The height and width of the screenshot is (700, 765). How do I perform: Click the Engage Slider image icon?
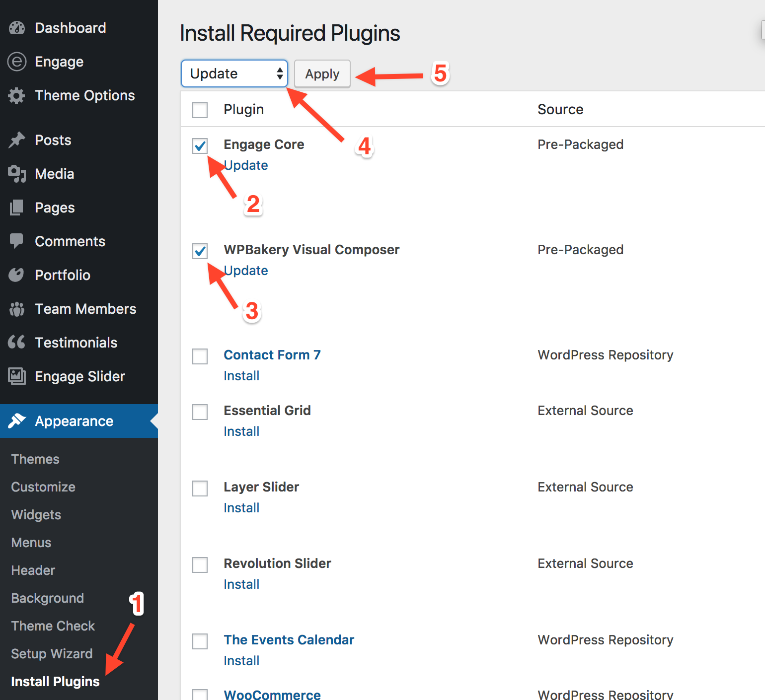coord(16,376)
